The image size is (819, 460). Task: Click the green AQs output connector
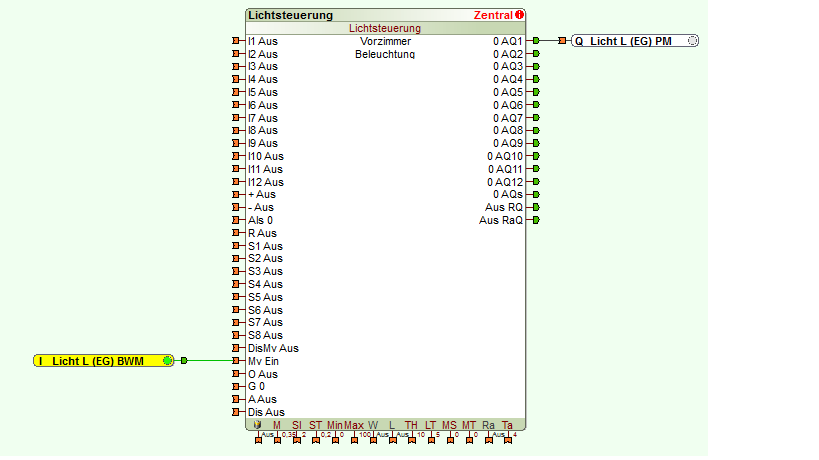[536, 194]
